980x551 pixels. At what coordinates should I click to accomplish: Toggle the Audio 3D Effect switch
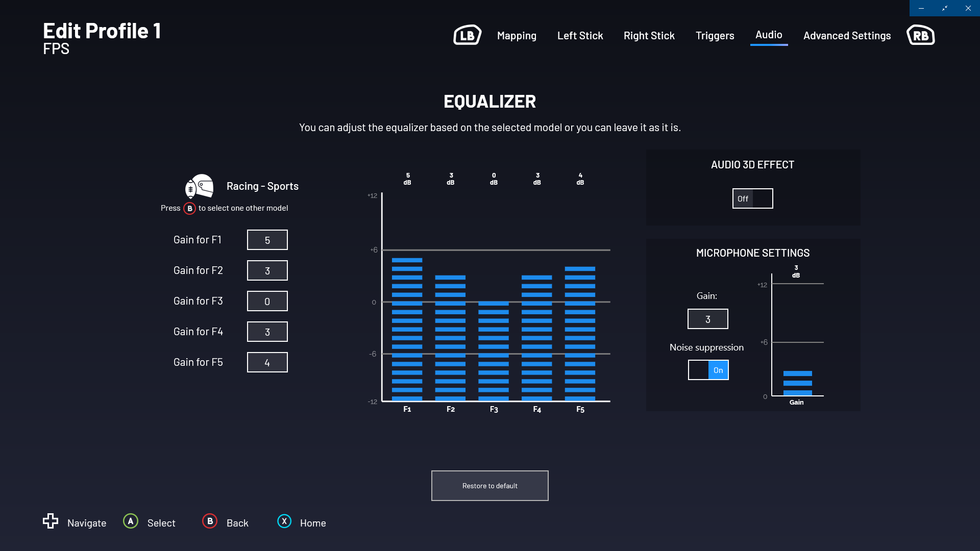click(752, 198)
